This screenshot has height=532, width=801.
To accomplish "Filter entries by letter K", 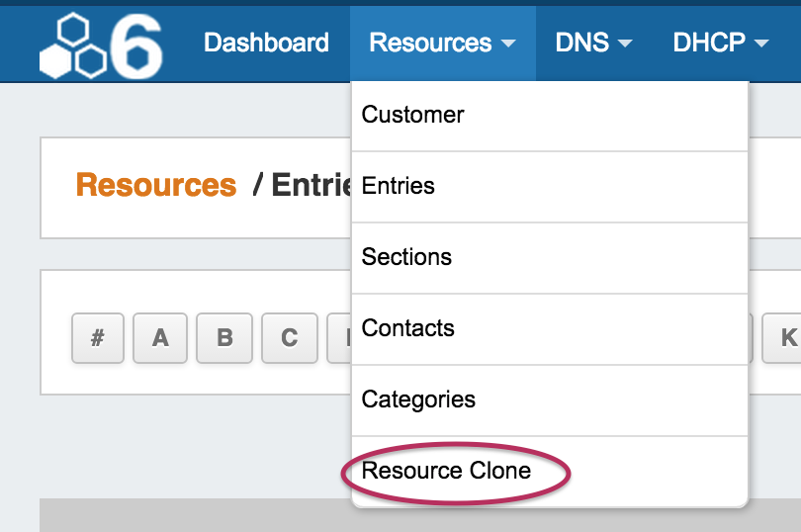I will [x=788, y=338].
